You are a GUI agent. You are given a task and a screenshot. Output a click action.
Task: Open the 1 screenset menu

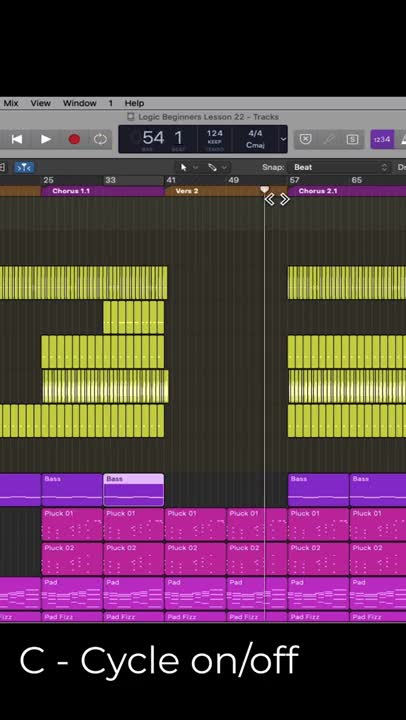click(110, 103)
